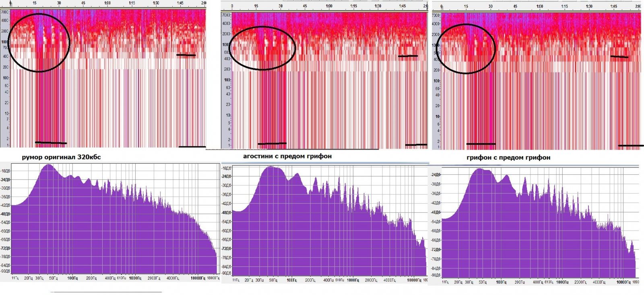Click the -18дБ label on the left spectrum plot
The width and height of the screenshot is (644, 295).
point(5,171)
